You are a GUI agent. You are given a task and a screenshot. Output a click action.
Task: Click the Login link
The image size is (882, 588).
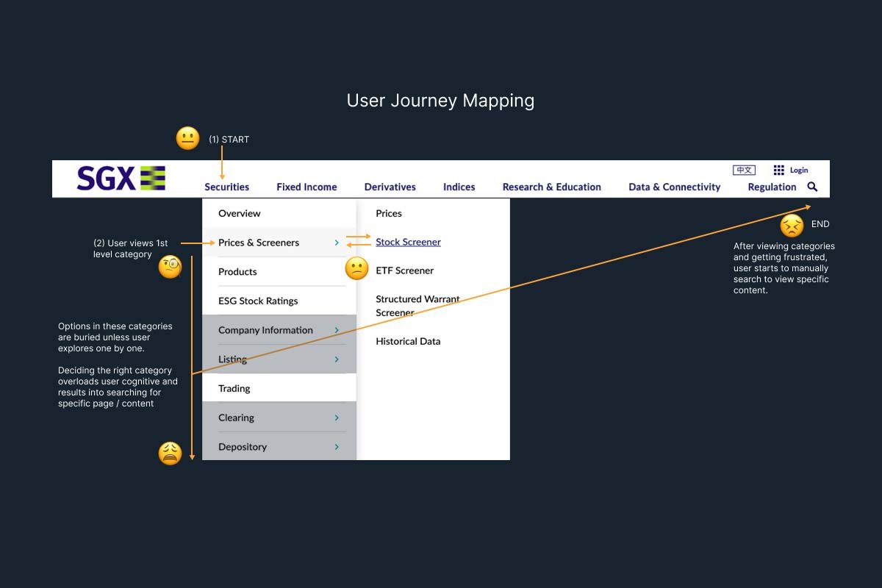(x=799, y=170)
